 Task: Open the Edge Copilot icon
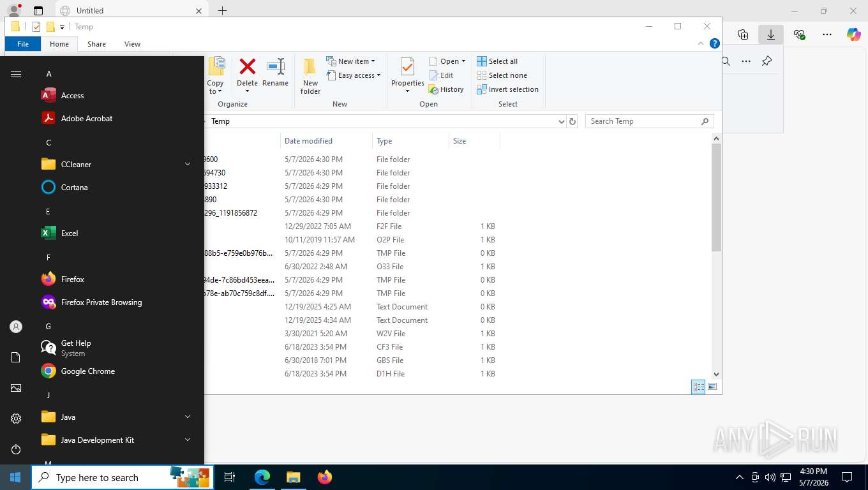coord(854,34)
